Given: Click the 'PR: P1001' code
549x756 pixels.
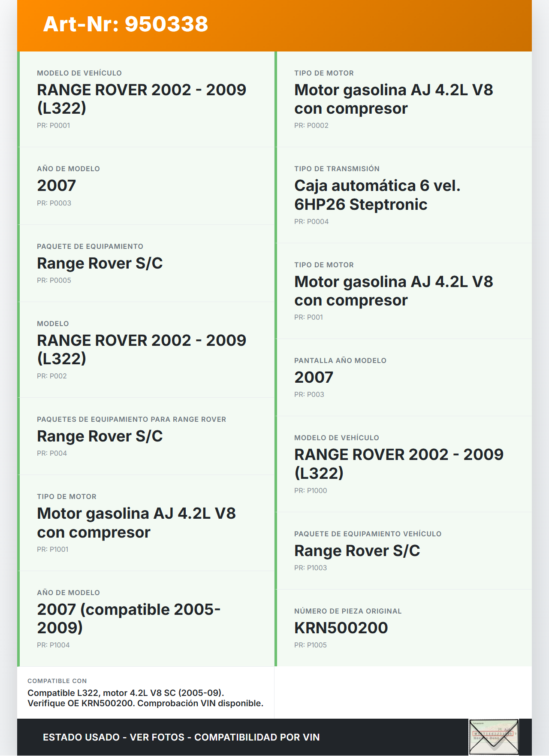Looking at the screenshot, I should point(53,549).
